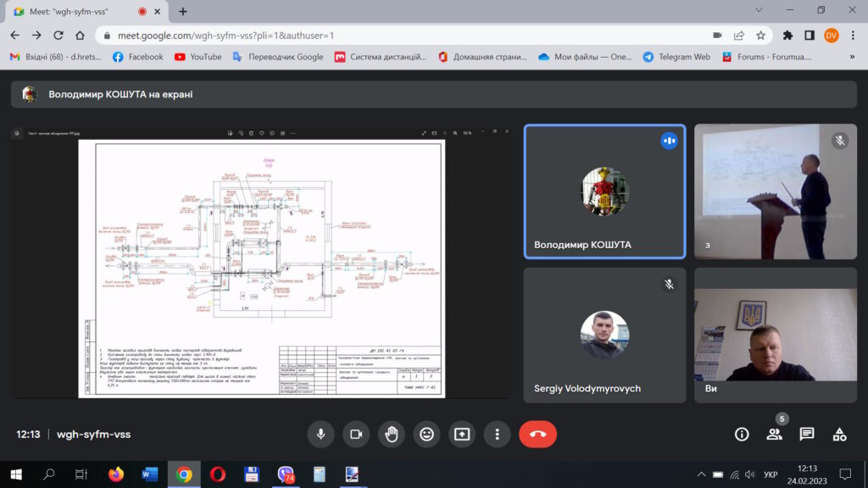Open the DV profile avatar

[831, 36]
